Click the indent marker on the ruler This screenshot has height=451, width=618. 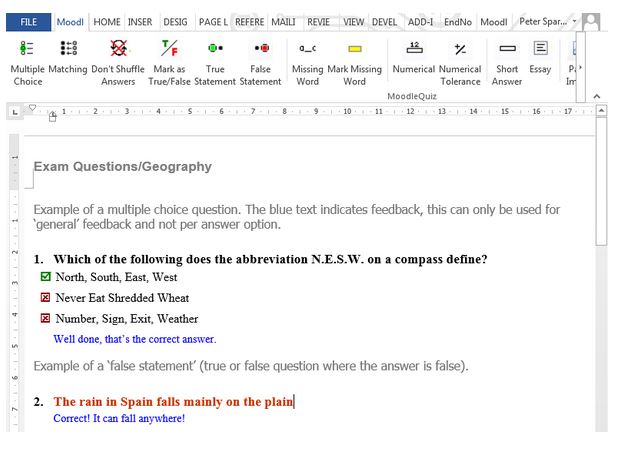[52, 116]
